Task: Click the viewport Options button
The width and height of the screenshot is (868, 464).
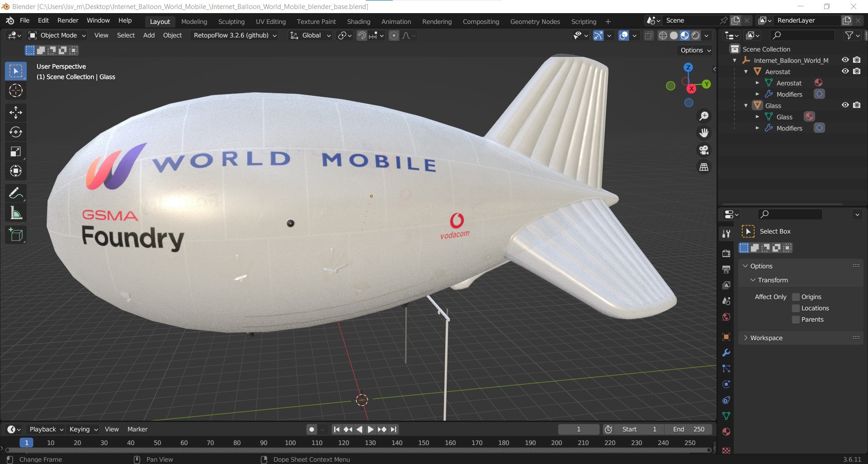Action: (695, 50)
